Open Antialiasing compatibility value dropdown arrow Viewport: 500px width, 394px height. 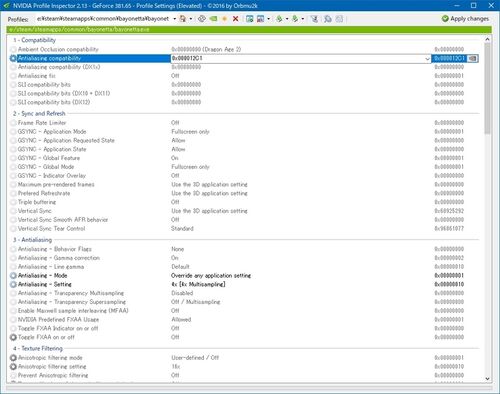click(427, 59)
